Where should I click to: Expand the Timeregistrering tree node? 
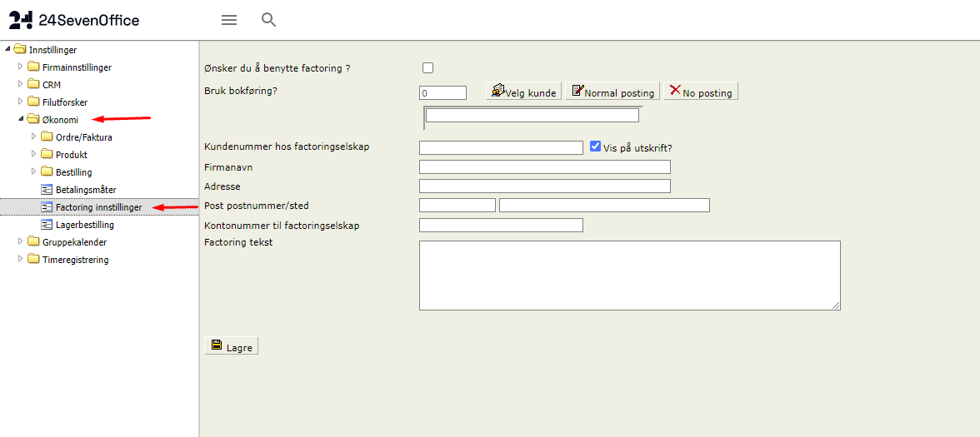[x=21, y=259]
